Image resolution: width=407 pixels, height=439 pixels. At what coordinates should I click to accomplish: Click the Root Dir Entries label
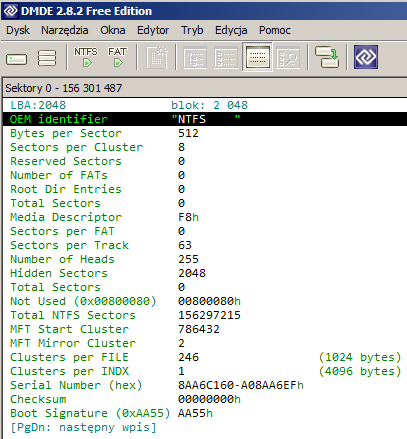click(x=66, y=189)
